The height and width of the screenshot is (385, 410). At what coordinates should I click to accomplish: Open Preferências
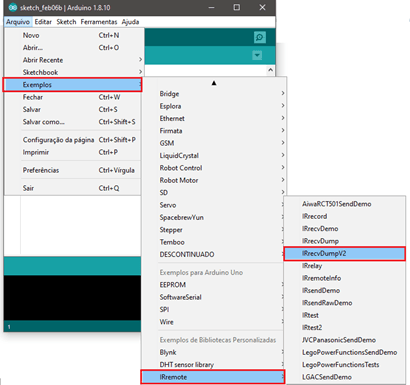click(73, 170)
